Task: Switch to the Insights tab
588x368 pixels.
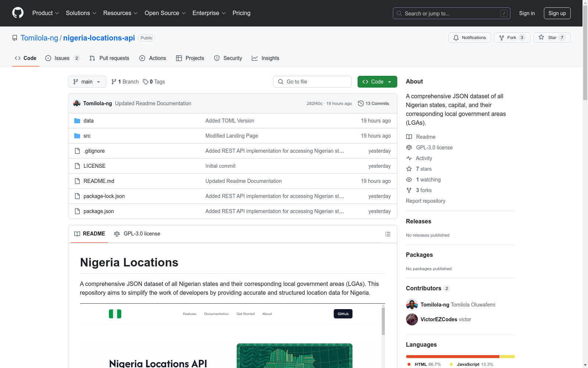Action: (x=266, y=58)
